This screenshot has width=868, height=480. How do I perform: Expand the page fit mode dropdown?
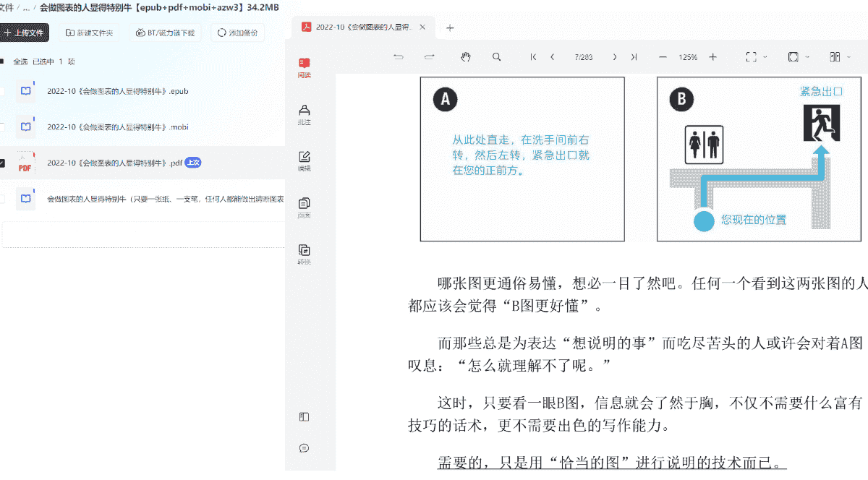(x=807, y=57)
